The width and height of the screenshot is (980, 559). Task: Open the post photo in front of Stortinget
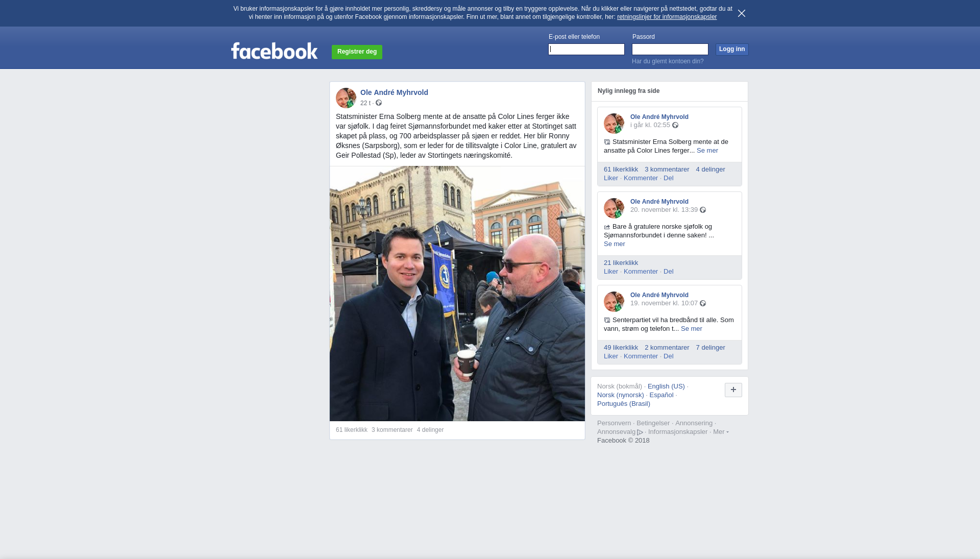(x=457, y=294)
